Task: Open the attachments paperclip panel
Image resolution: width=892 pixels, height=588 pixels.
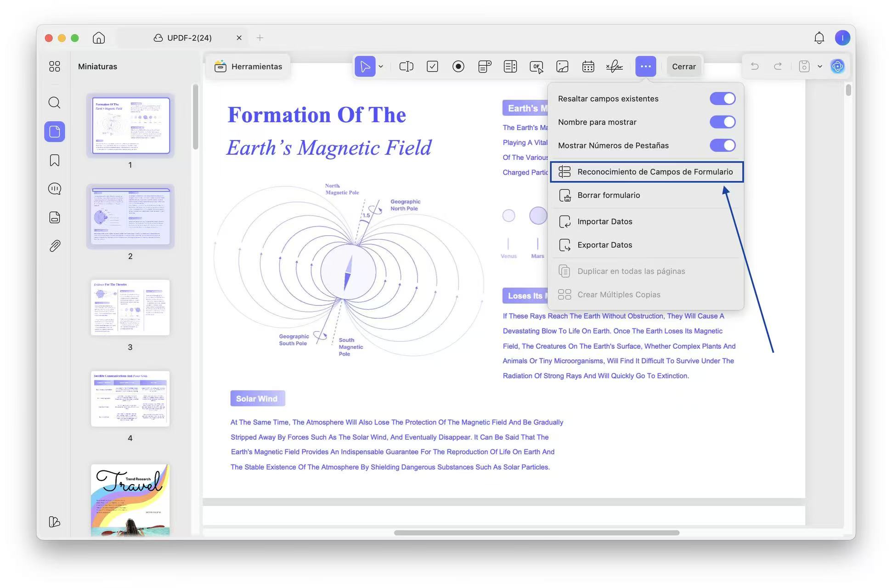Action: (x=55, y=246)
